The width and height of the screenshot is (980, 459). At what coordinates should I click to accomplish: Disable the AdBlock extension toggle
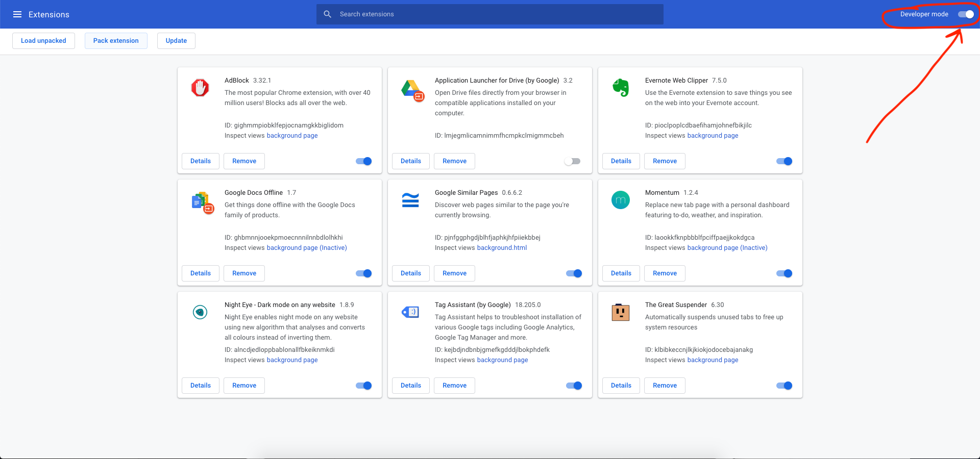[364, 161]
